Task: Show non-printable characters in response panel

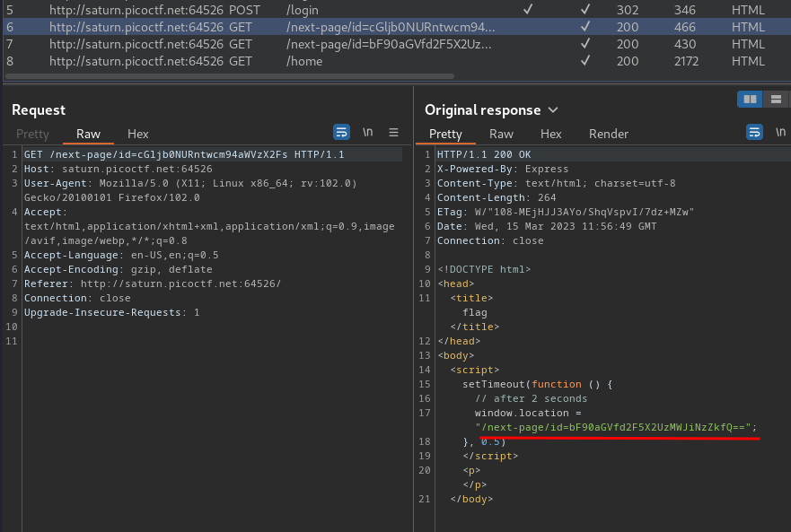Action: (780, 132)
